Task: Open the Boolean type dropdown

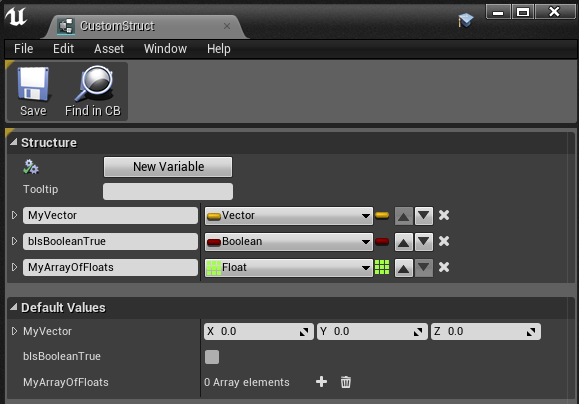Action: pyautogui.click(x=289, y=242)
